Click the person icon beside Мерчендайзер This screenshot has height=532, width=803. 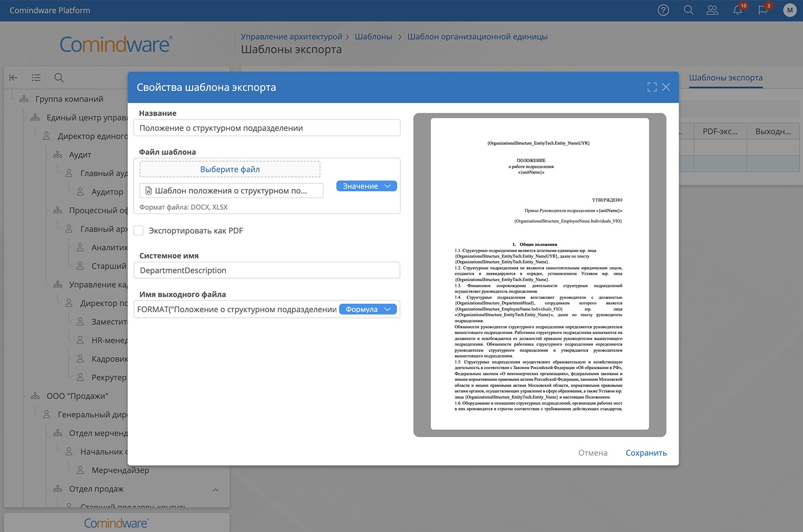pyautogui.click(x=80, y=470)
